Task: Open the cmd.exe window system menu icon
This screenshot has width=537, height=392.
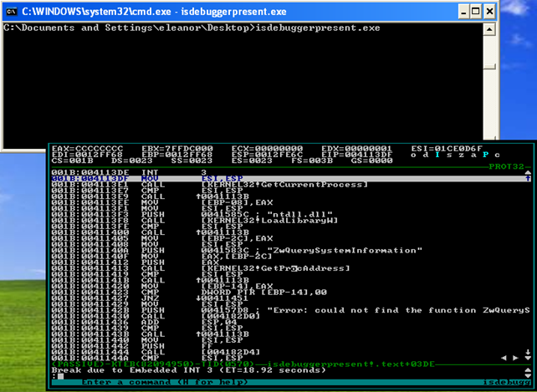Action: click(x=11, y=10)
